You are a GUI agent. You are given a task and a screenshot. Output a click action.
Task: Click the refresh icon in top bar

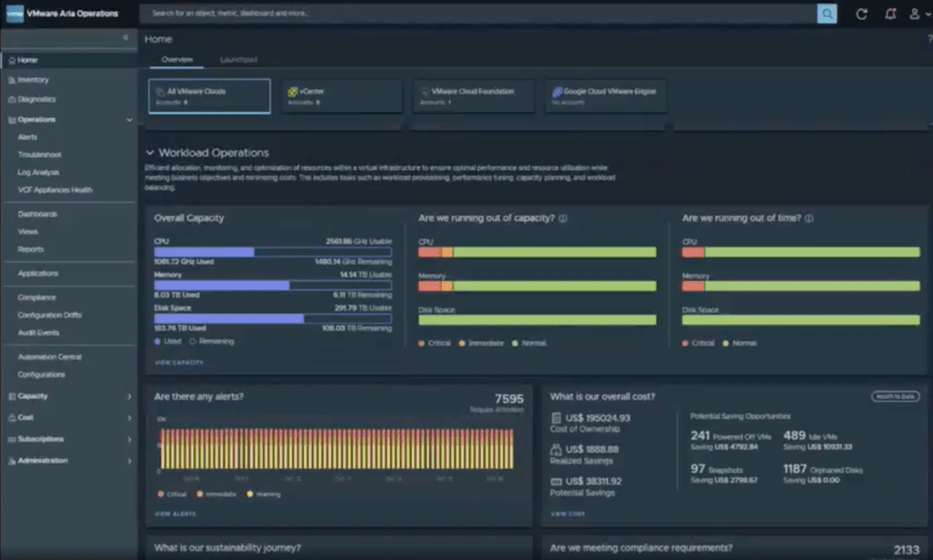point(861,14)
